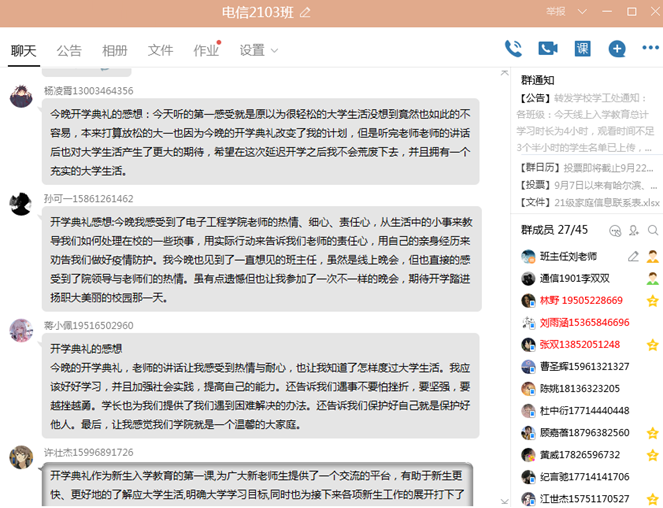Start a group voice call
This screenshot has height=508, width=663.
click(x=514, y=49)
